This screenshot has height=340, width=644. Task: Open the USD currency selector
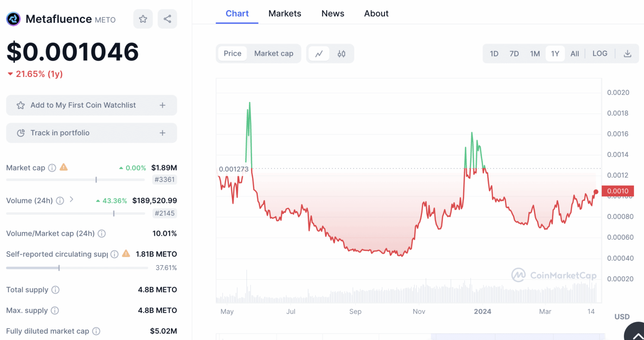point(621,317)
